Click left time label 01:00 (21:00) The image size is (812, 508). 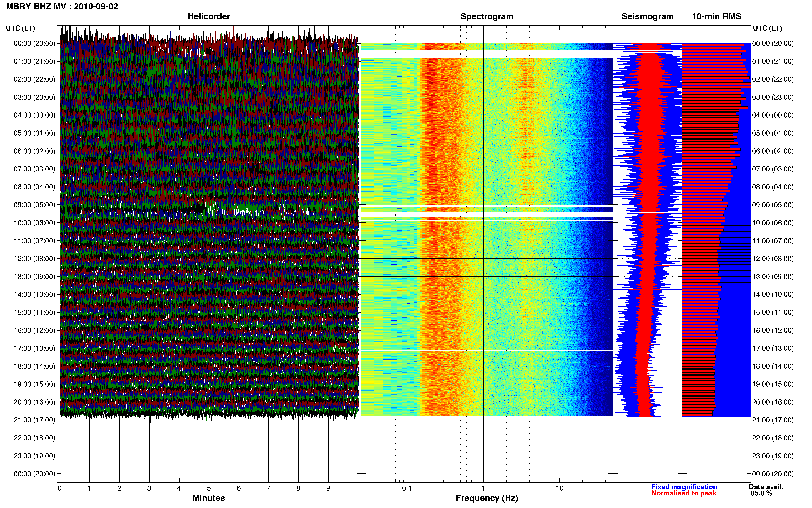point(34,62)
